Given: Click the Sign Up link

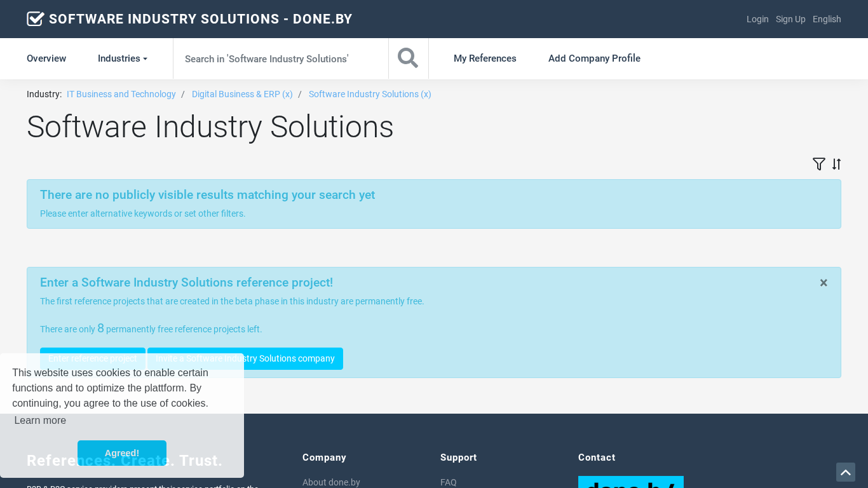Looking at the screenshot, I should tap(790, 19).
